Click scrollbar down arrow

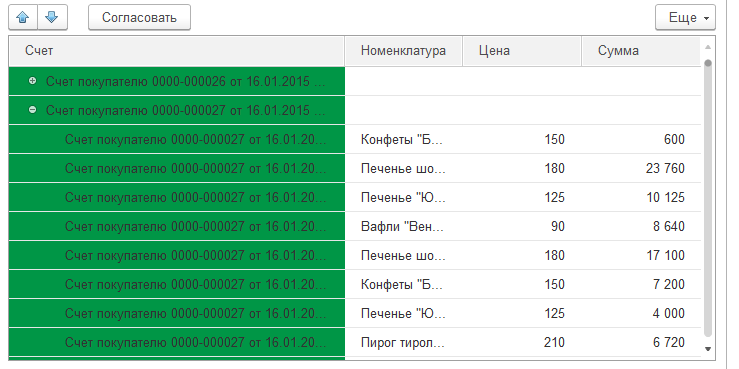(707, 349)
